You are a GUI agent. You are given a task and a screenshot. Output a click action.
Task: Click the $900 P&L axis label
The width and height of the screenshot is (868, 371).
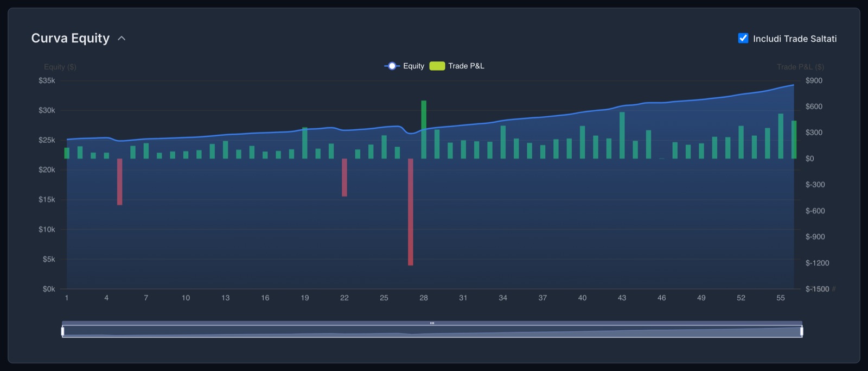814,80
